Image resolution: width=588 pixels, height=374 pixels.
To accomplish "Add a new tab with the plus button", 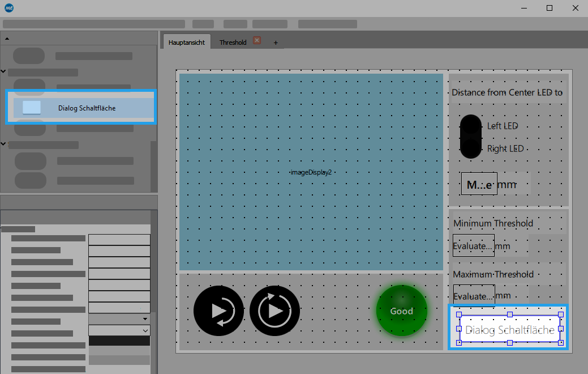I will click(x=276, y=43).
